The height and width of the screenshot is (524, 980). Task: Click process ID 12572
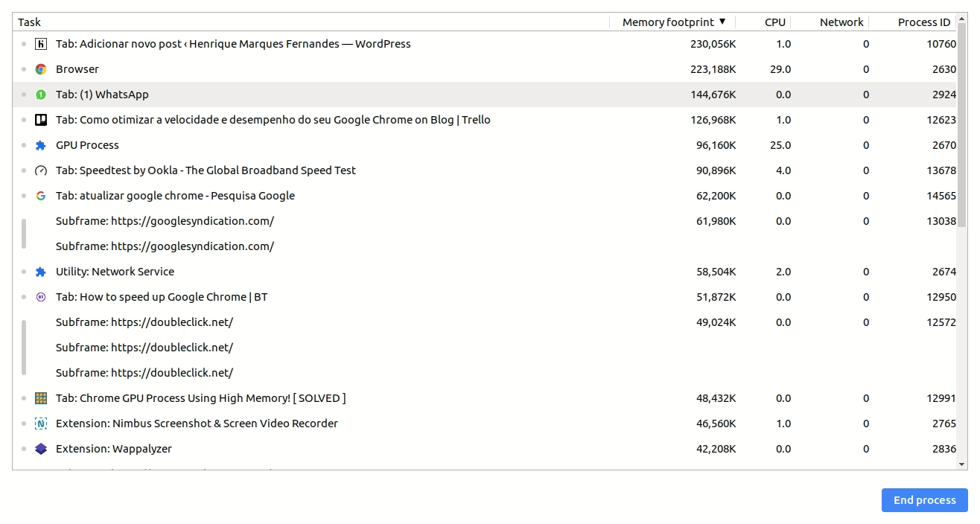point(941,322)
